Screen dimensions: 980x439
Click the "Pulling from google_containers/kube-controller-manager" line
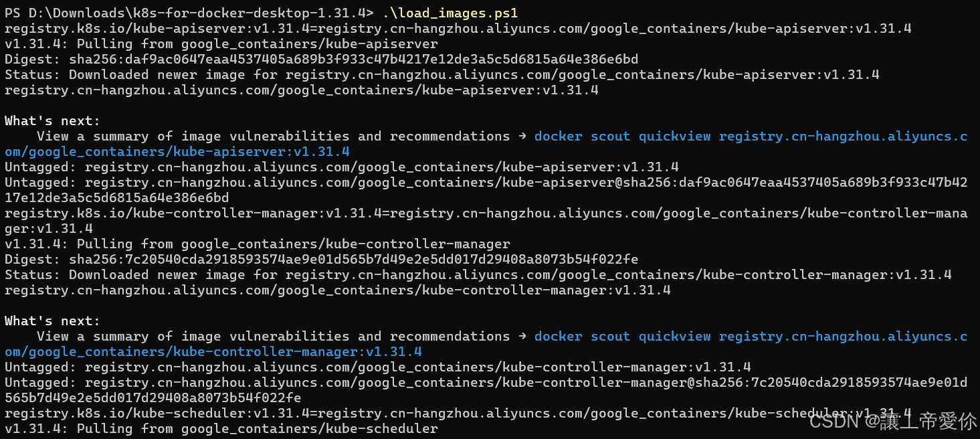(x=257, y=244)
